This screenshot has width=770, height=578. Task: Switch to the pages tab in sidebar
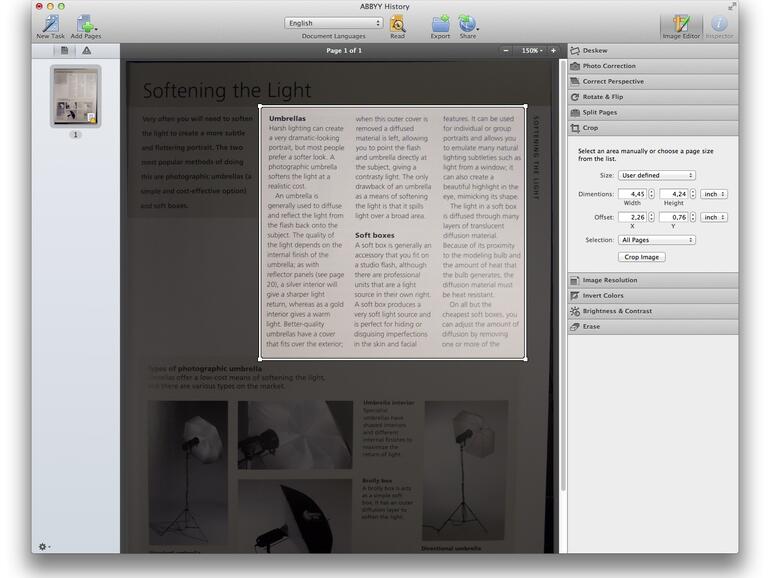pyautogui.click(x=64, y=50)
